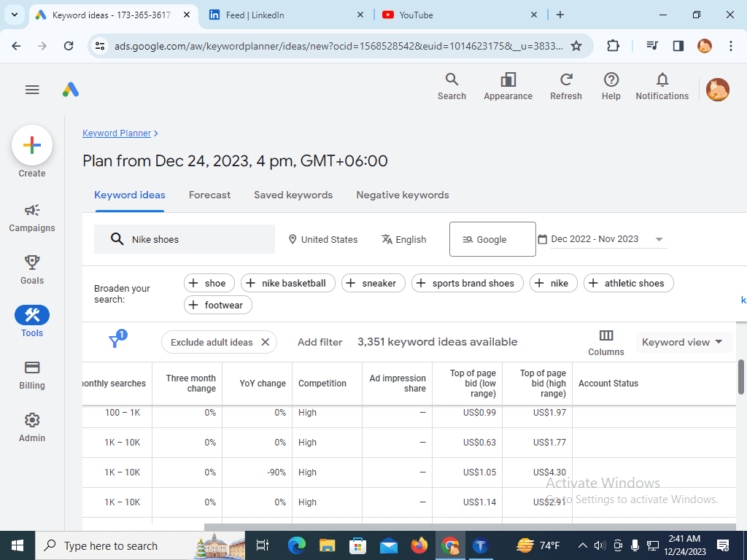Add the 'footwear' suggestion

217,305
